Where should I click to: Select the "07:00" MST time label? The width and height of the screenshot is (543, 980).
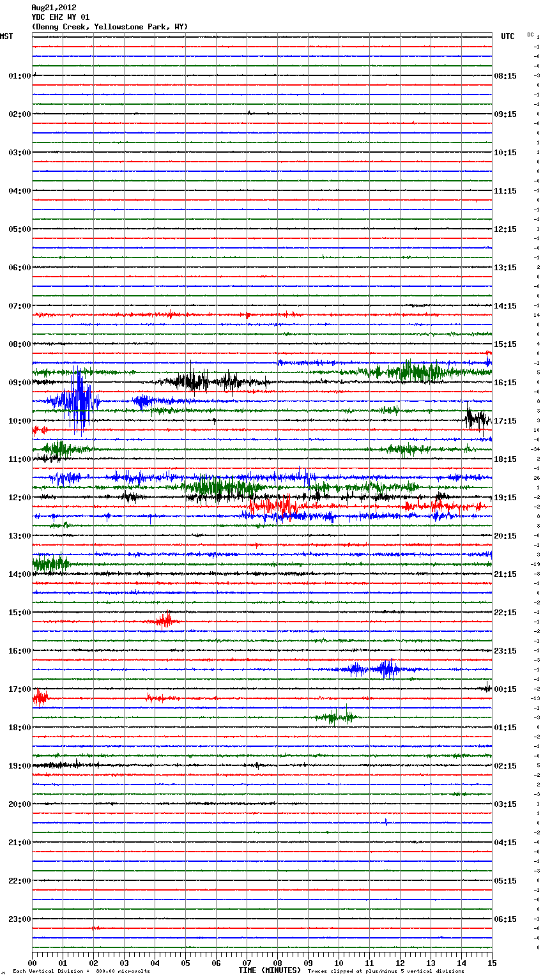[20, 306]
